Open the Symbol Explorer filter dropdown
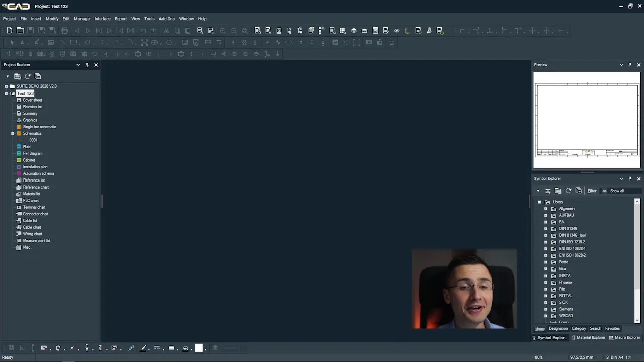This screenshot has height=362, width=644. (x=622, y=191)
